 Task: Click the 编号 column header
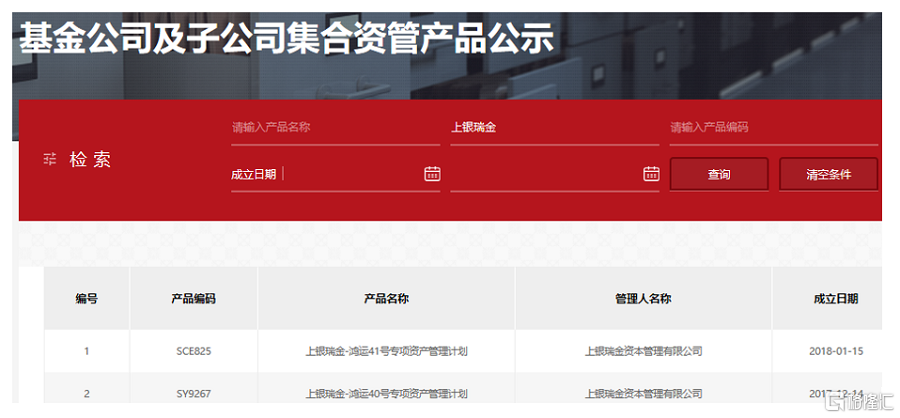[x=87, y=299]
